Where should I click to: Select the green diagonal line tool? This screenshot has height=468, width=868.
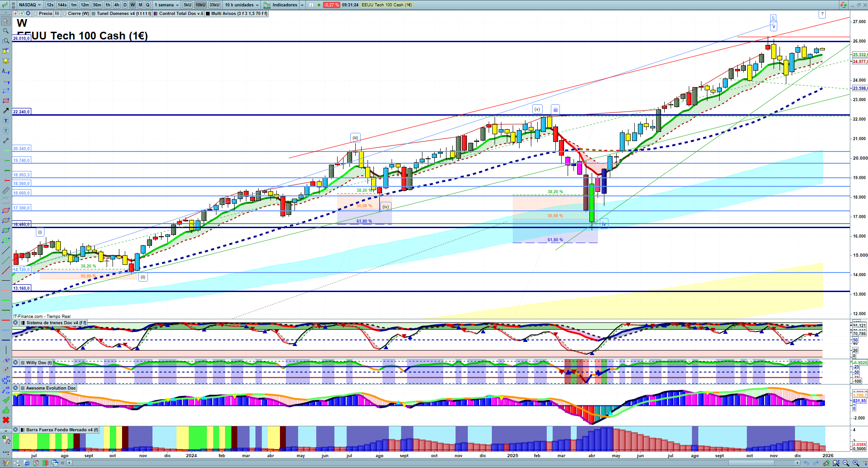click(x=6, y=260)
